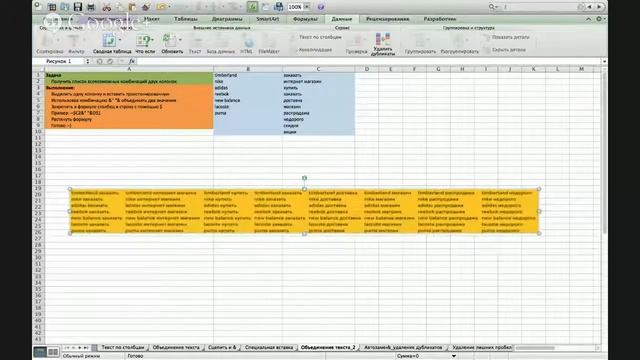
Task: Select sheet tab Объединение текста
Action: pos(176,347)
